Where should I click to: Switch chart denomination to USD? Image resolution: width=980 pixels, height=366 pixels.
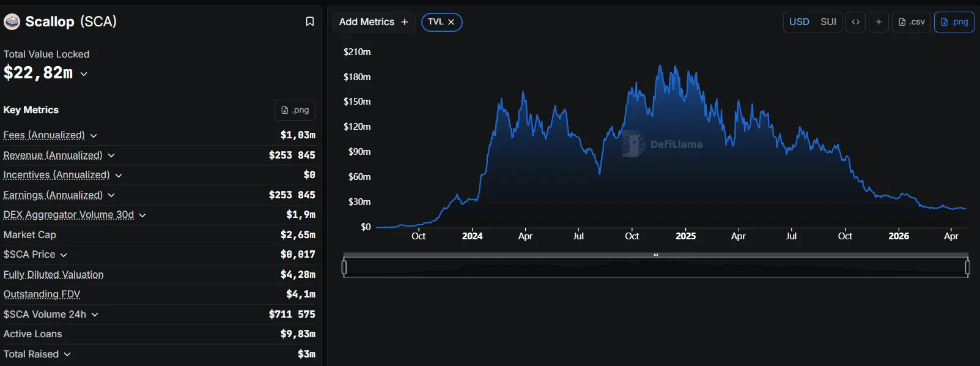click(x=799, y=22)
